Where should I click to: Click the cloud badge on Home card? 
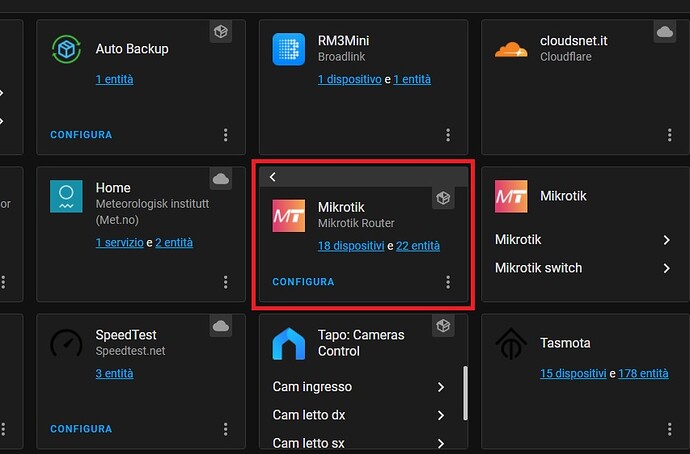[220, 179]
